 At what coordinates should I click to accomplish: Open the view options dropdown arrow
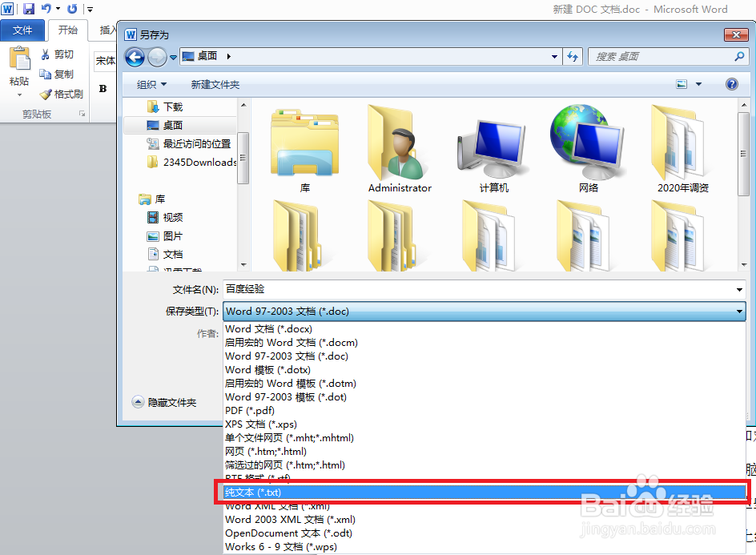point(698,84)
